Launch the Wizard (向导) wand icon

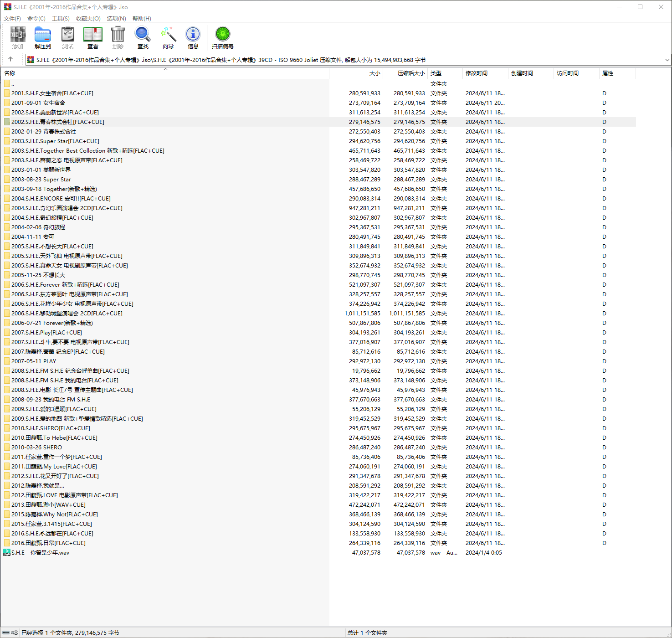click(x=168, y=35)
